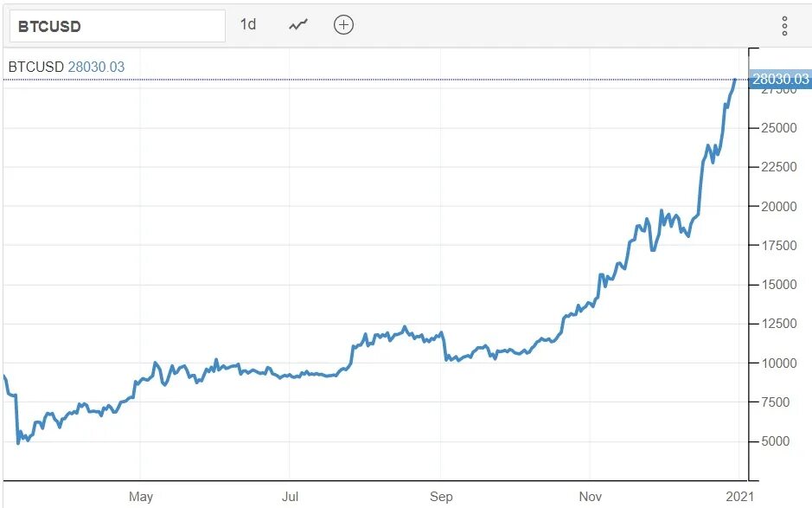Click the Jul date axis label

tap(290, 497)
